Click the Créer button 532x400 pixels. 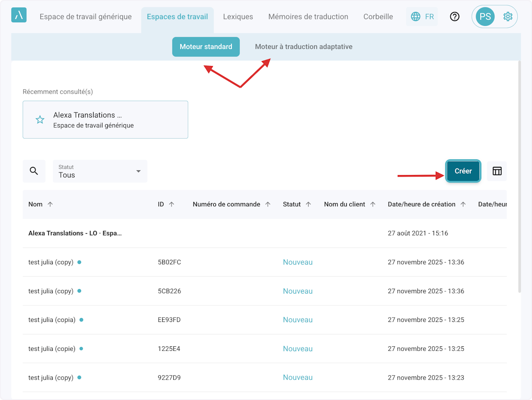(x=463, y=171)
